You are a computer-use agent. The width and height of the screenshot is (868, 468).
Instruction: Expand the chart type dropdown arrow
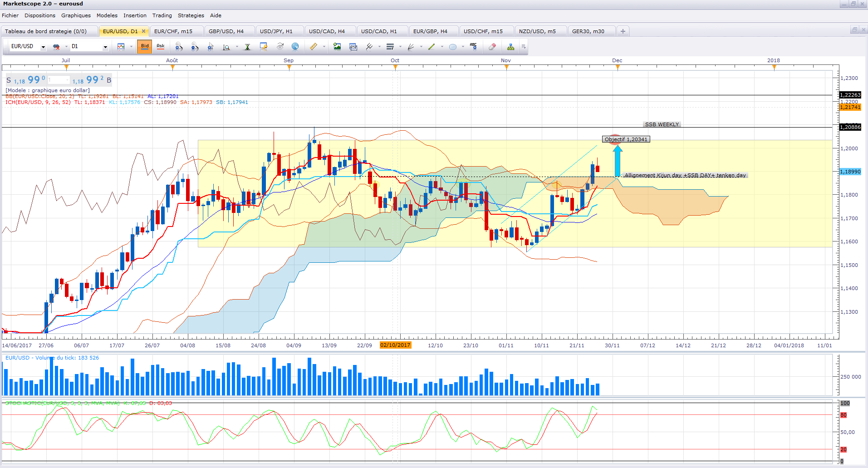click(131, 46)
